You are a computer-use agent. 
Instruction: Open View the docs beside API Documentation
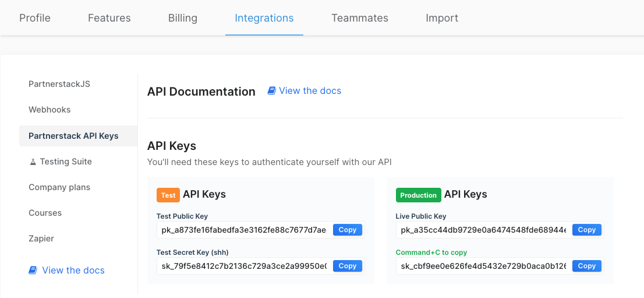[305, 90]
